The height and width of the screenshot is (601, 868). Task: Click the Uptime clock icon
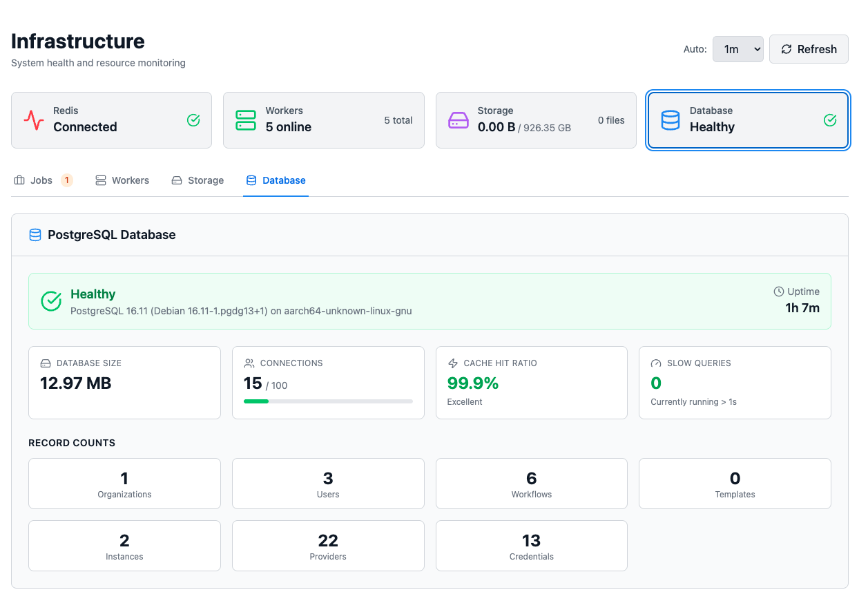(779, 291)
